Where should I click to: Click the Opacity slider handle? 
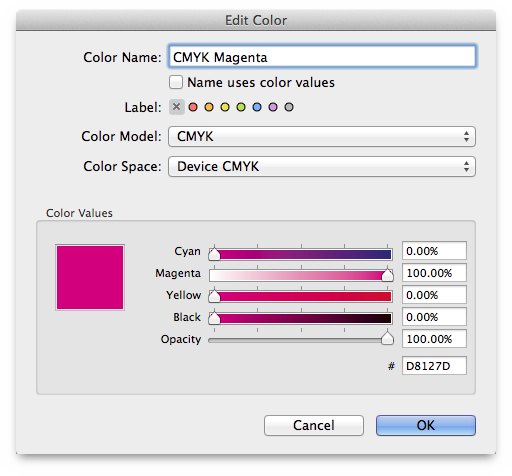(x=387, y=338)
